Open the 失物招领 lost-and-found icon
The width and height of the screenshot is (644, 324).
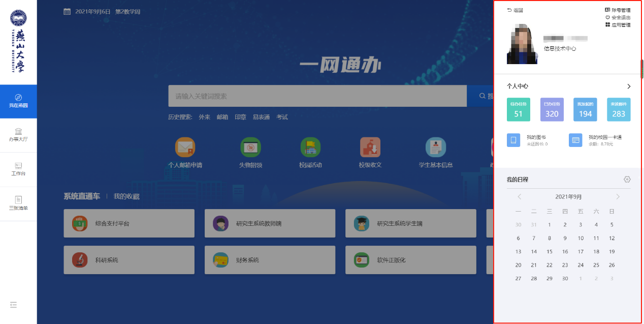(x=250, y=148)
